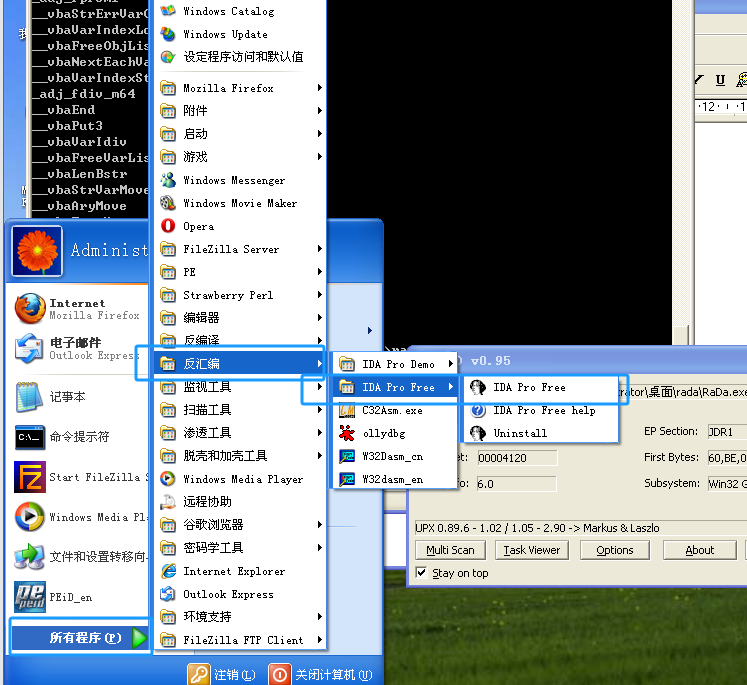Screen dimensions: 747x685
Task: Uncheck Stay on top in PEiD
Action: pos(421,572)
